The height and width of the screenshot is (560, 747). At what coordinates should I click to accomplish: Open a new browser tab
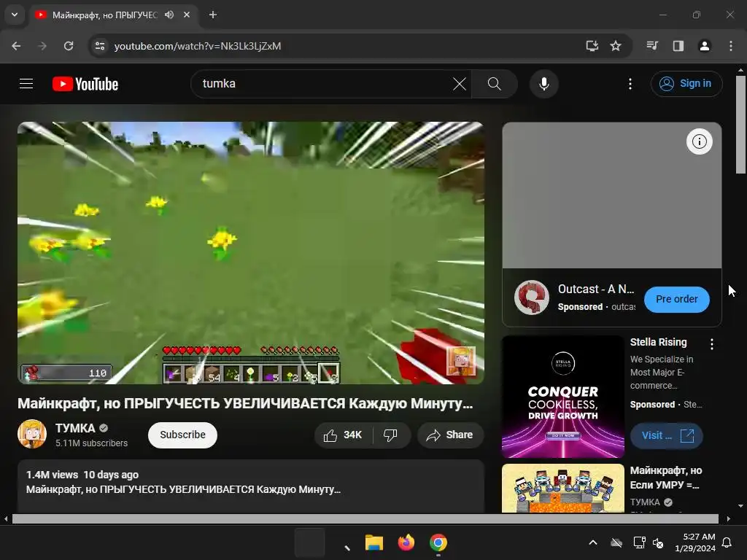[x=213, y=15]
